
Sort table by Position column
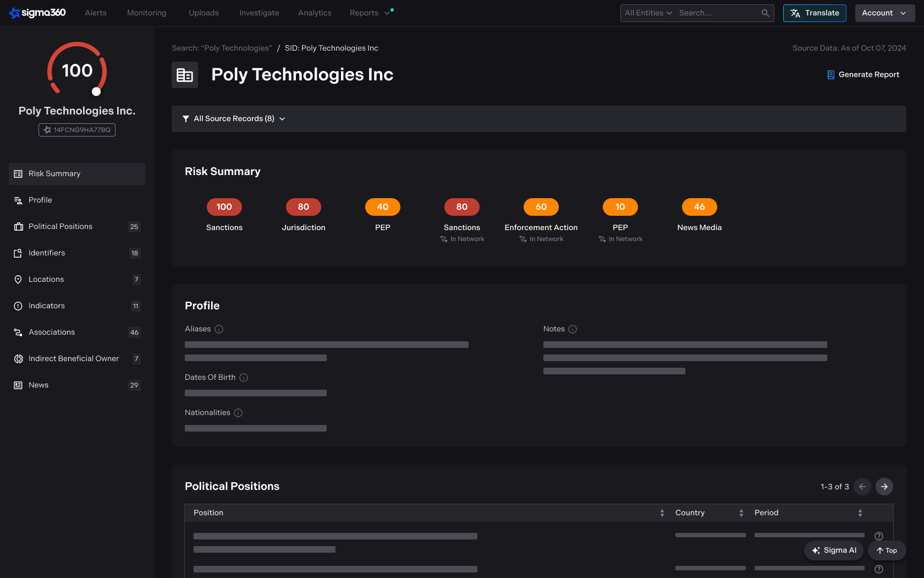pos(662,513)
